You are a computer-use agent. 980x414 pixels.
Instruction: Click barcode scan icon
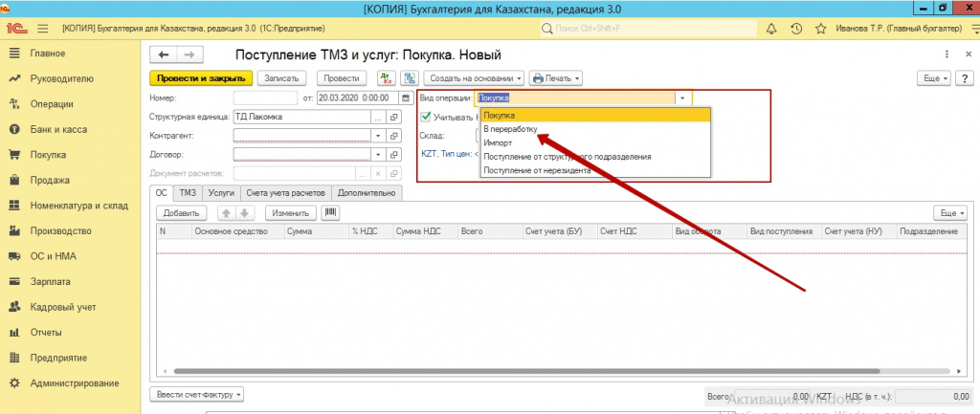pos(330,212)
